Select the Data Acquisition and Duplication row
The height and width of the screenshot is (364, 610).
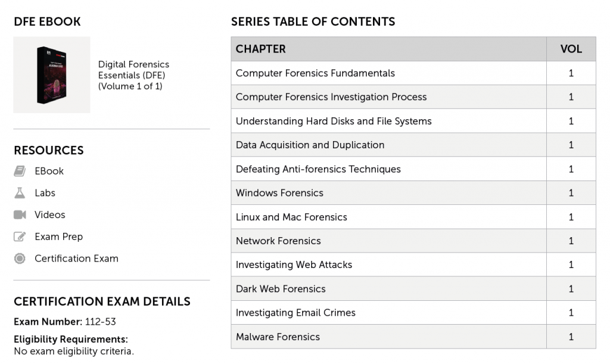[310, 145]
